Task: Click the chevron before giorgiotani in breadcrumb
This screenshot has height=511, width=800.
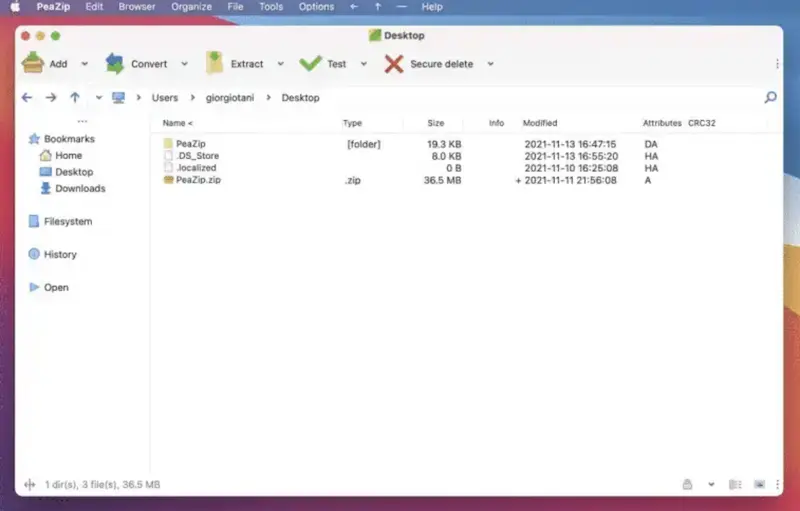Action: pyautogui.click(x=192, y=97)
